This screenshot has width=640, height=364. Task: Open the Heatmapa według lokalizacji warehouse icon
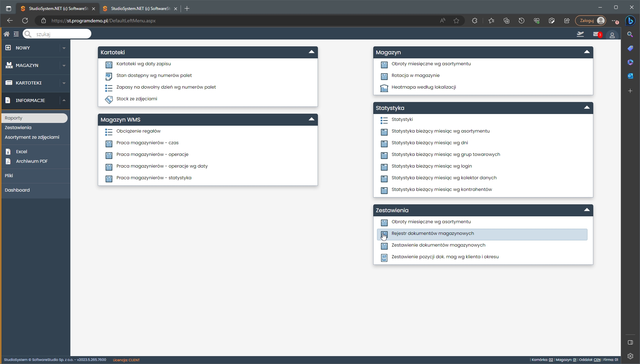384,88
